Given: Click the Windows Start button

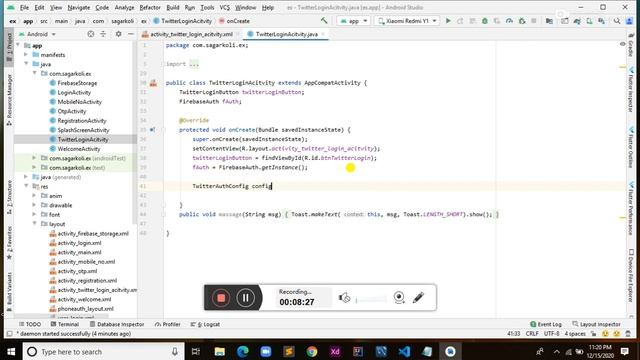Looking at the screenshot, I should point(11,351).
